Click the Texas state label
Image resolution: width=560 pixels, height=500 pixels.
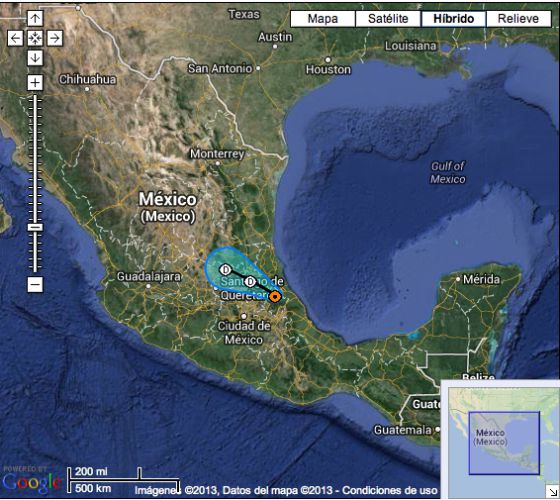[244, 14]
